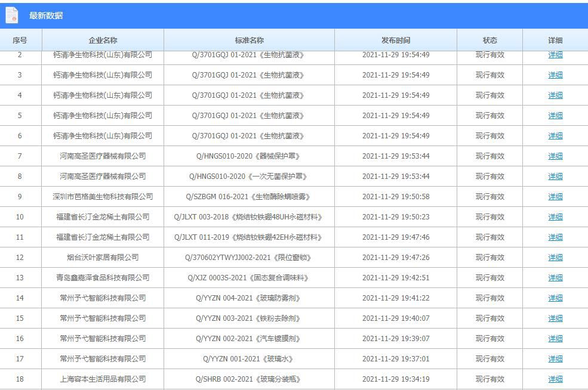View details of 上海容本生活用品 玻璃分装瓶
The width and height of the screenshot is (588, 390).
pos(555,379)
